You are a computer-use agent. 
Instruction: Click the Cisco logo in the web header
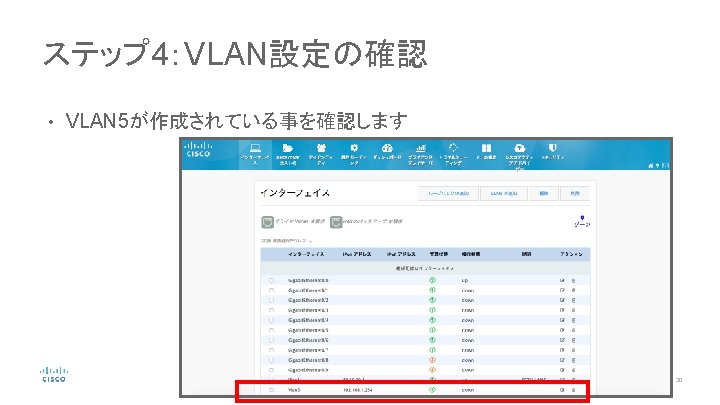pyautogui.click(x=198, y=149)
